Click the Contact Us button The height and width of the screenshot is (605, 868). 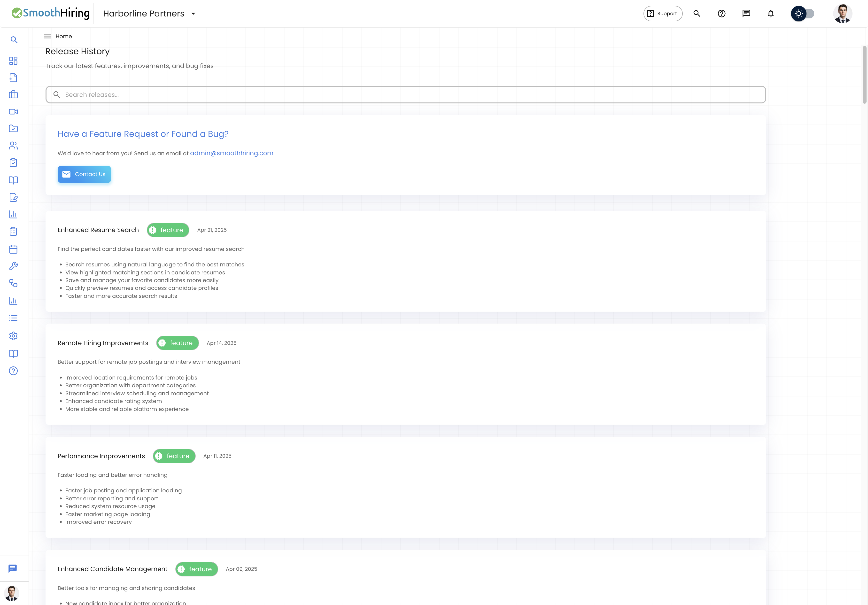click(x=84, y=174)
